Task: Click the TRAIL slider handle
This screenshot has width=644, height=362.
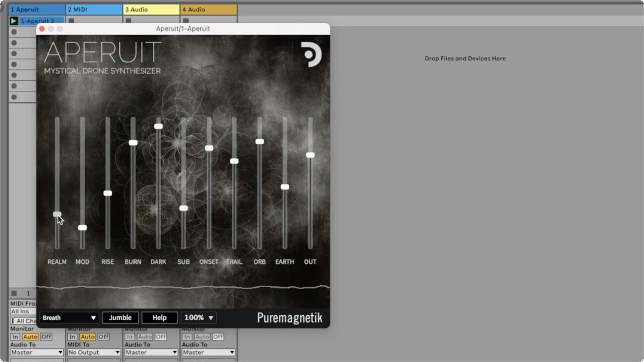Action: [234, 161]
